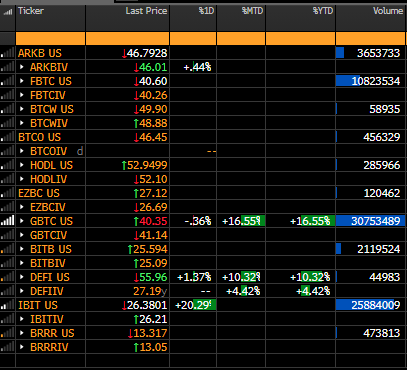Click the signal icon in the BTCW US row
The image size is (407, 370).
click(x=7, y=109)
